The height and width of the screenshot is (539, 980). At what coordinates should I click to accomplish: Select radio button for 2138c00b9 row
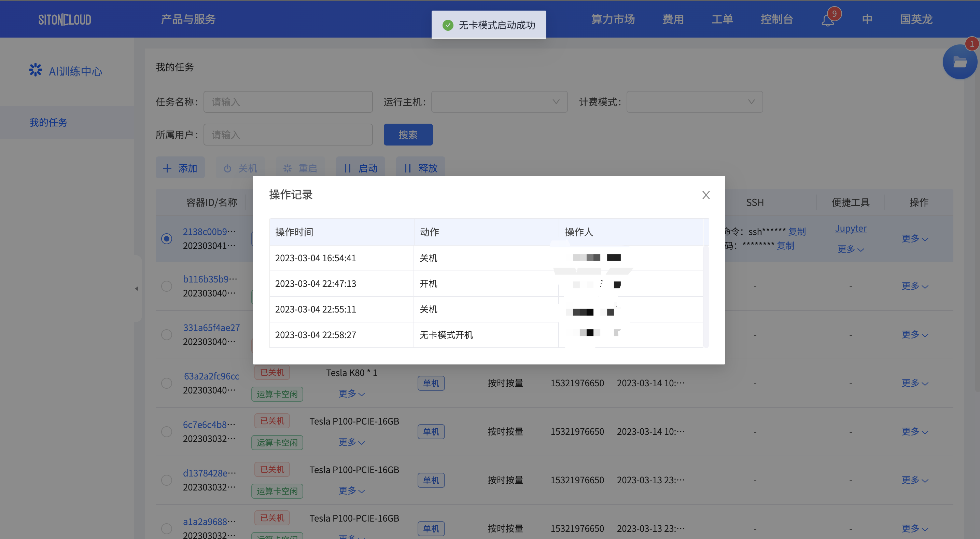[167, 239]
